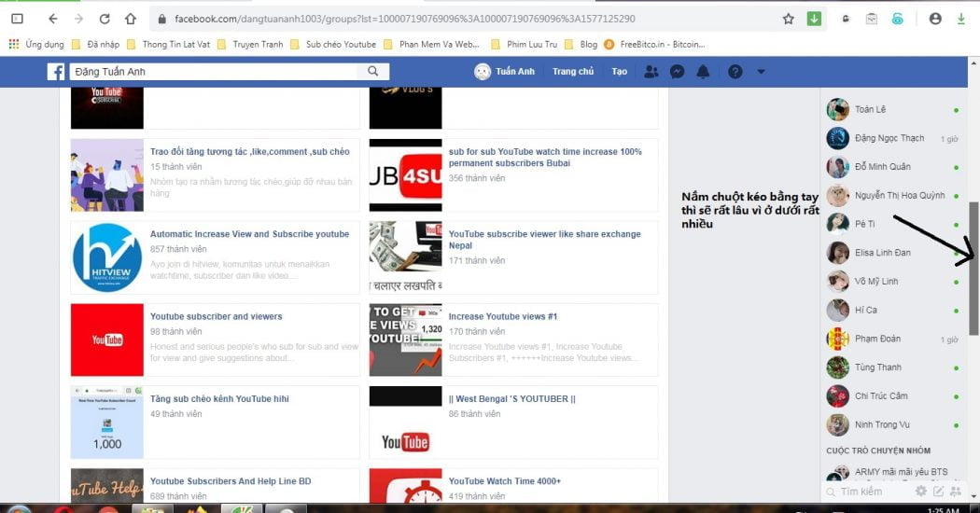Bookmark this page with the star icon

[788, 19]
